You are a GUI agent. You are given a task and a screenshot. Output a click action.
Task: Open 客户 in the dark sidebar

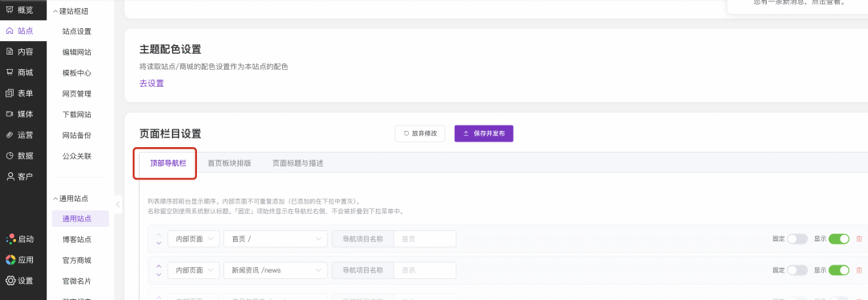(20, 177)
